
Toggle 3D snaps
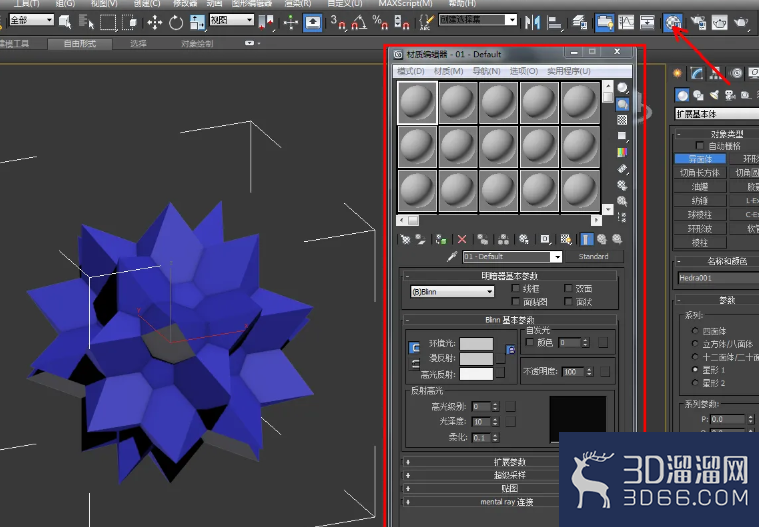338,22
